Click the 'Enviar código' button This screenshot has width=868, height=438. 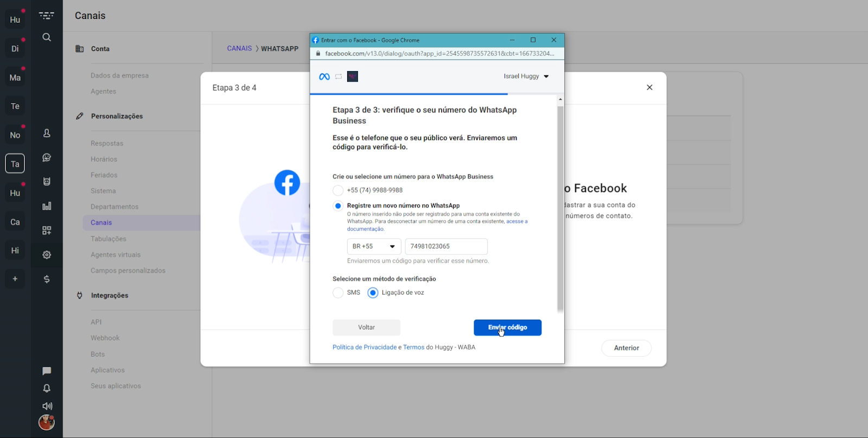pos(507,327)
